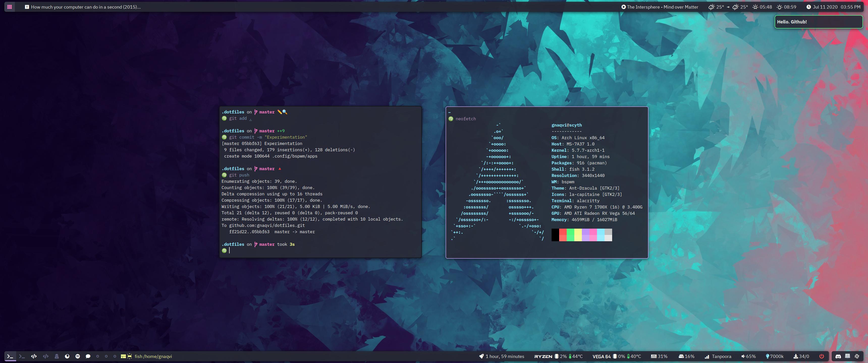Click the forecast weather icon after the arrow
Image resolution: width=868 pixels, height=363 pixels.
click(x=736, y=7)
